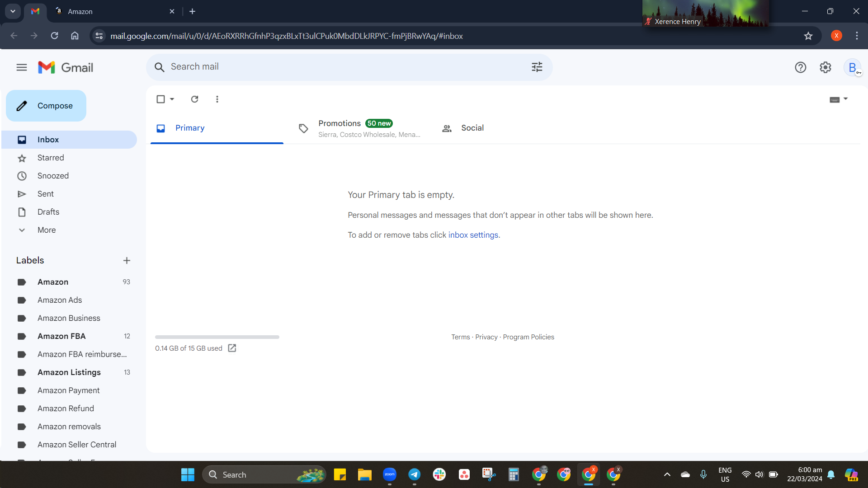Click the browser address bar URL
868x488 pixels.
pyautogui.click(x=287, y=36)
